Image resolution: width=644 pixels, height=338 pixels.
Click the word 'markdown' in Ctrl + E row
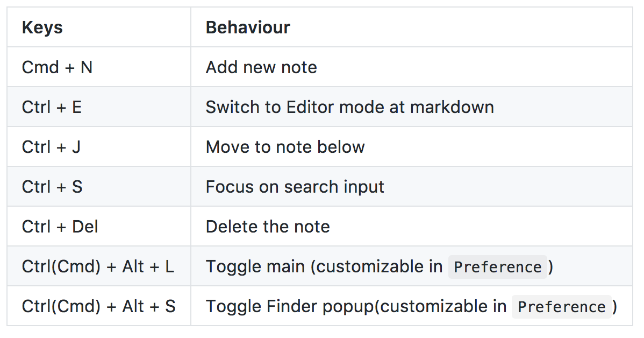point(452,107)
